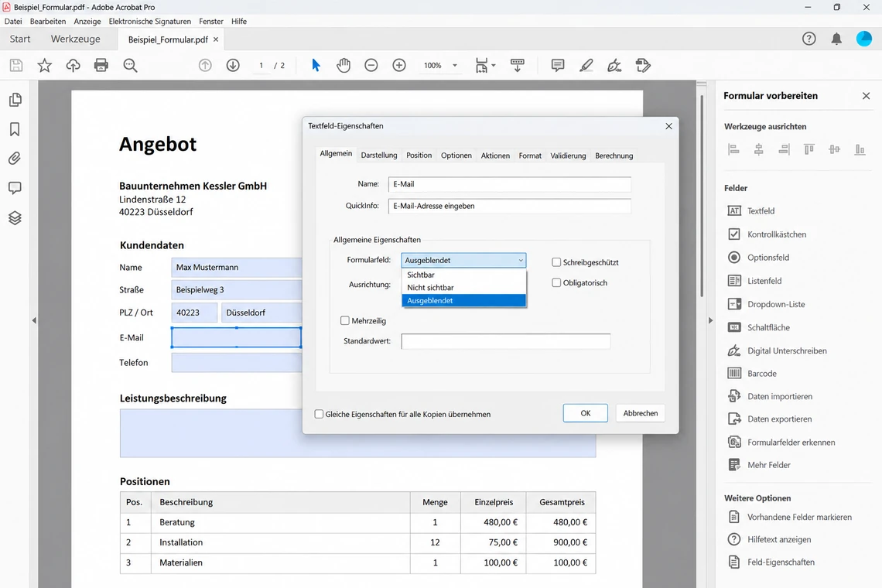The height and width of the screenshot is (588, 882).
Task: Select the highlight pen tool
Action: click(586, 65)
